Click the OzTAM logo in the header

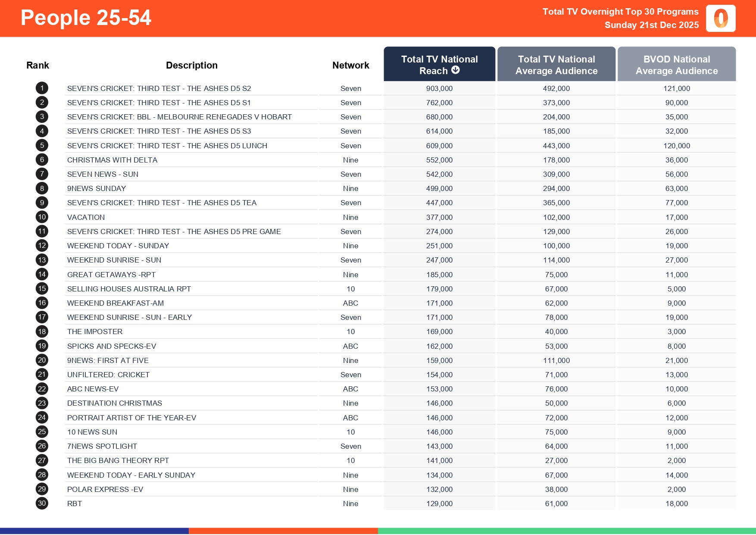721,18
